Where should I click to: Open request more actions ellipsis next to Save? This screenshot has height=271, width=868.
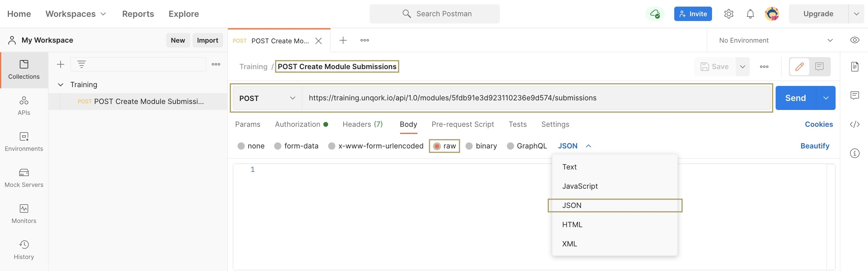[764, 66]
